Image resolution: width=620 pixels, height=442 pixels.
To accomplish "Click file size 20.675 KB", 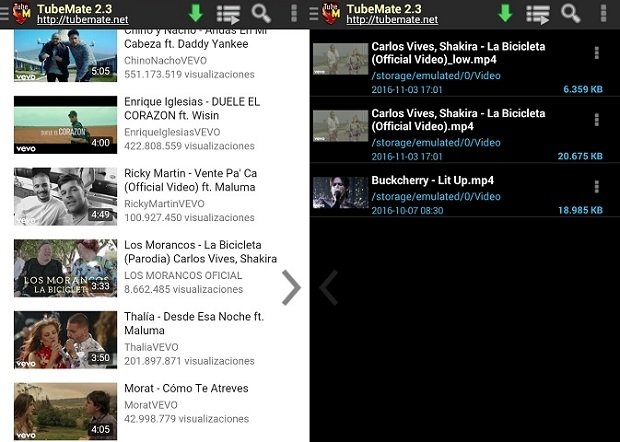I will [x=580, y=156].
